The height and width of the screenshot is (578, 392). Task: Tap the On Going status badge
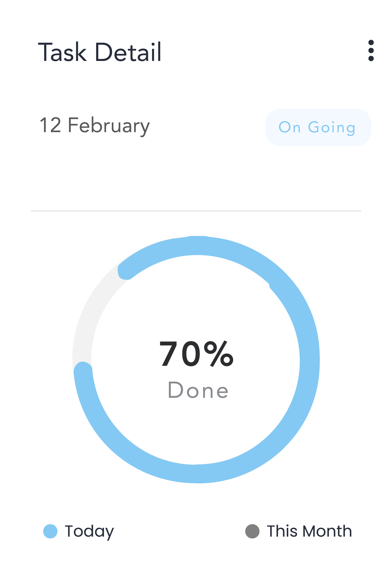pos(318,127)
